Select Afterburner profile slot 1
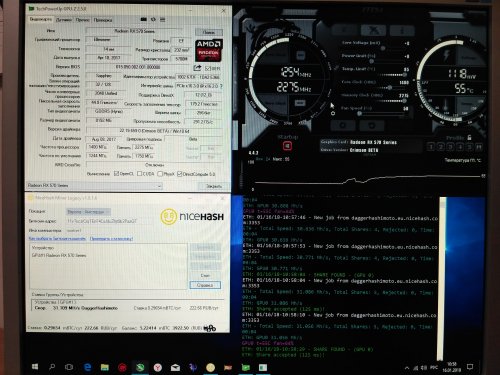 point(431,147)
